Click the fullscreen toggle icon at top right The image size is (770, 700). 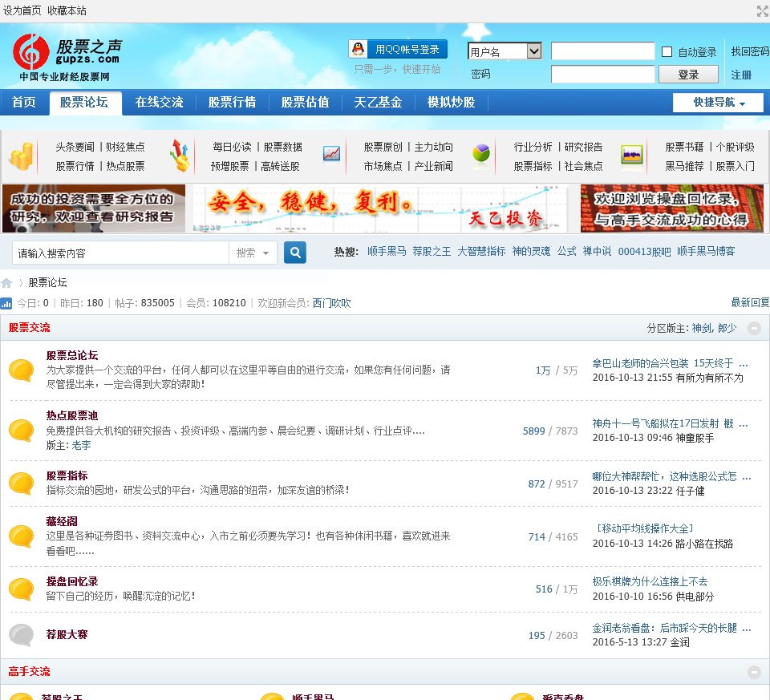(763, 10)
